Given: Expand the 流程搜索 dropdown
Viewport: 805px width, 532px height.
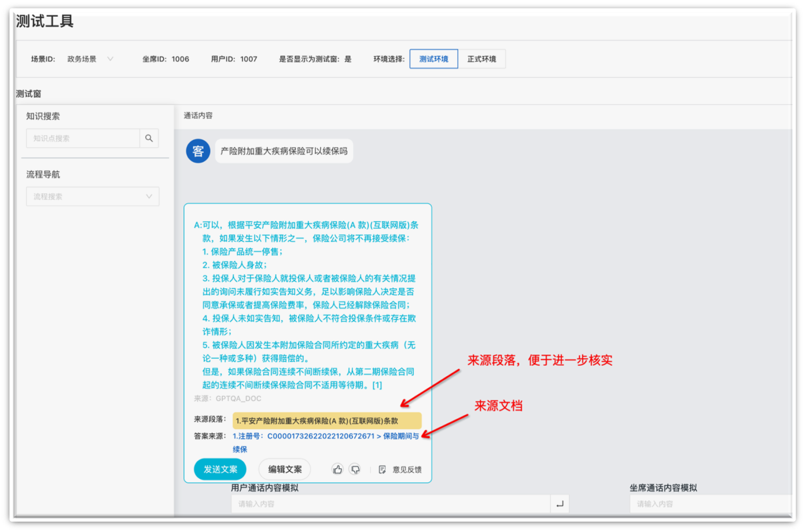Looking at the screenshot, I should (x=93, y=197).
